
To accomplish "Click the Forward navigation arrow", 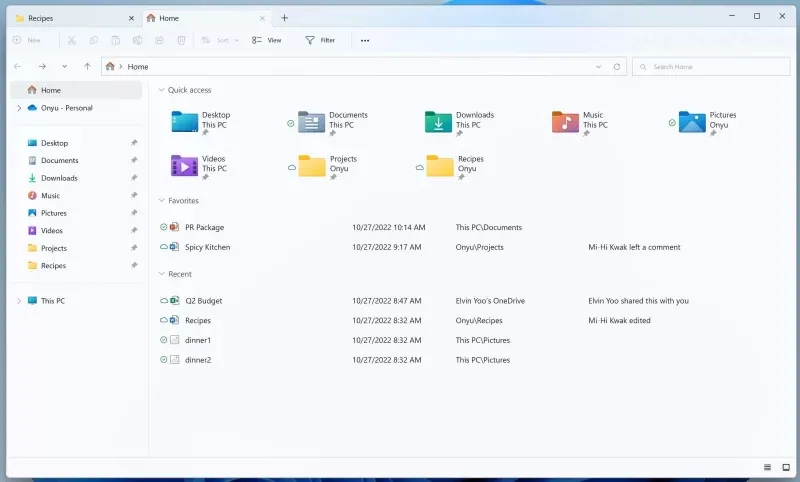I will click(x=41, y=67).
